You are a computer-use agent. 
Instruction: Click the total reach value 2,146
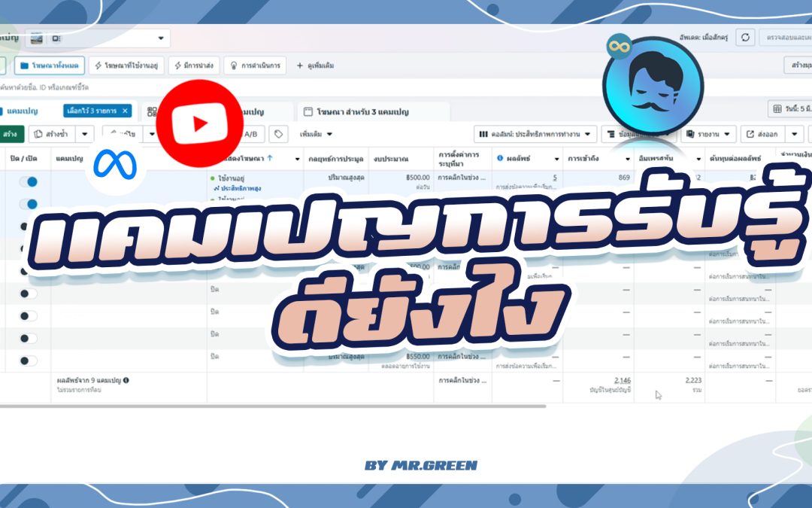tap(623, 381)
